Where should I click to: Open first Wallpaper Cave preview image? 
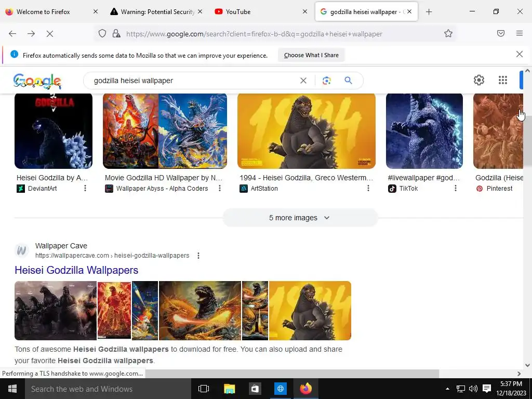tap(56, 311)
